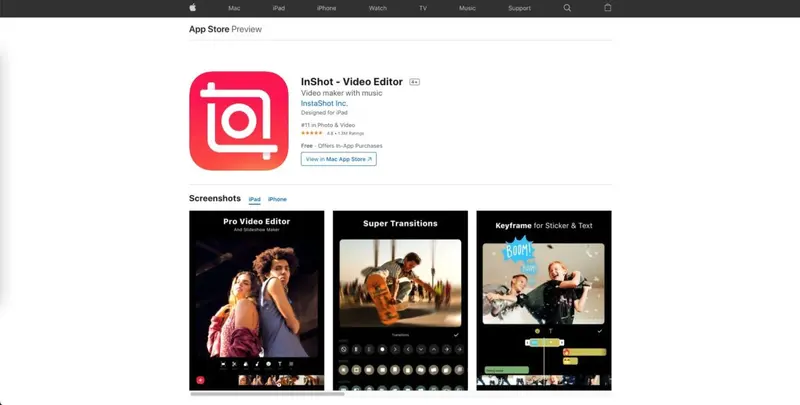Select the iPad screenshots tab
Screen dimensions: 800x405
pos(254,199)
